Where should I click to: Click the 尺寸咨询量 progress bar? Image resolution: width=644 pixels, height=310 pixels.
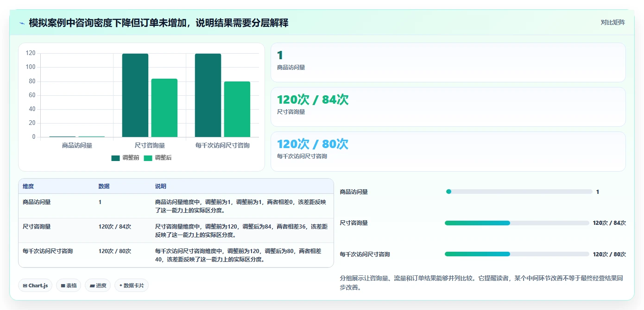pyautogui.click(x=517, y=223)
